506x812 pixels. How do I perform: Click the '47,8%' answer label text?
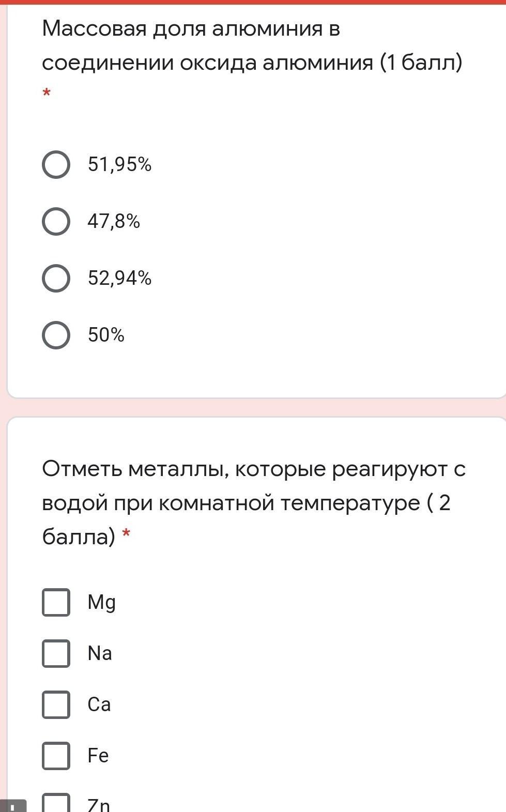[x=114, y=221]
